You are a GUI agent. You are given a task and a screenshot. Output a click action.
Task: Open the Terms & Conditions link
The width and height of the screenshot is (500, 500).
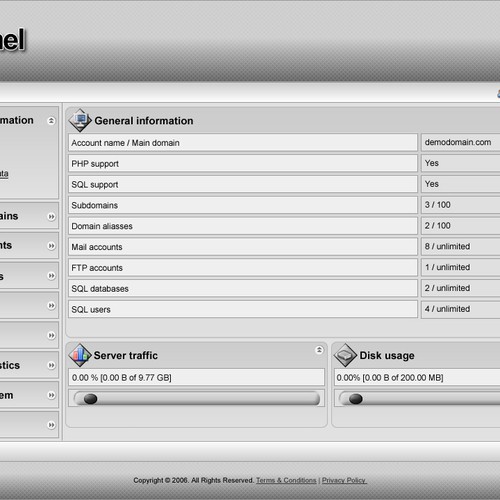coord(286,480)
